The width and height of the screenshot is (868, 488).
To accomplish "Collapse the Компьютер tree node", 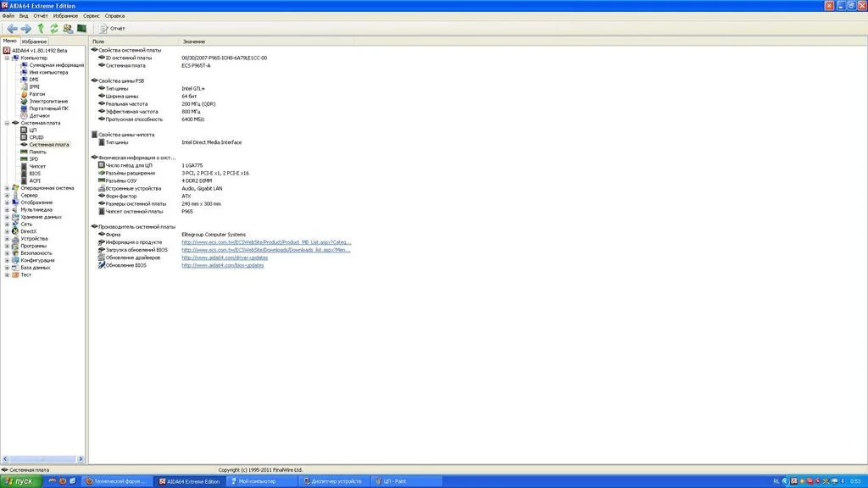I will point(7,58).
